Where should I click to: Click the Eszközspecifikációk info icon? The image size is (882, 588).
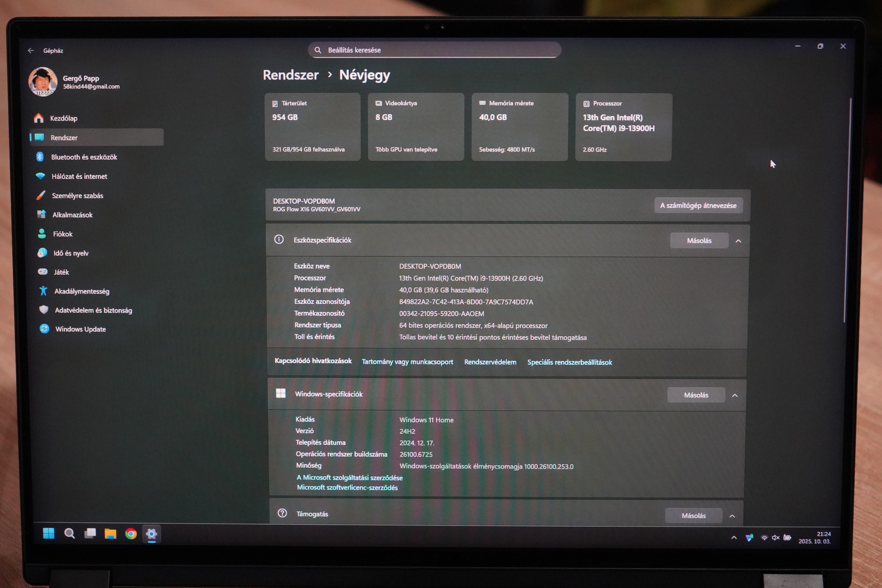click(279, 239)
